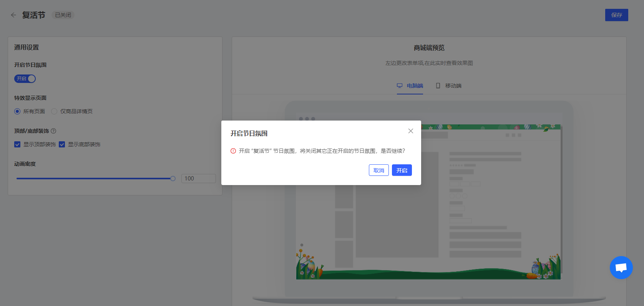Click the 已关闭 status tag
Image resolution: width=644 pixels, height=306 pixels.
[63, 15]
